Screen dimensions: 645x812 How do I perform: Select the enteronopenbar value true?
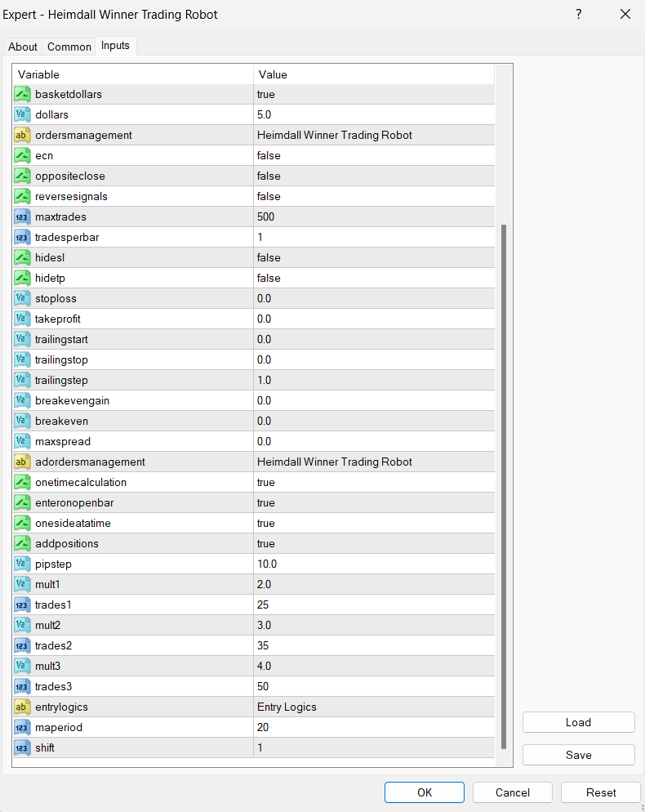point(374,503)
